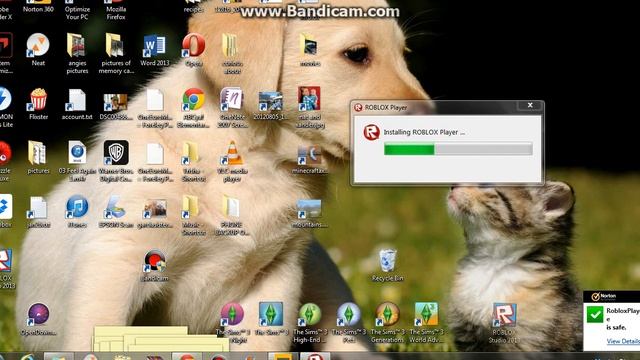Open the Optimize Your PC shortcut
Image resolution: width=640 pixels, height=360 pixels.
(77, 10)
